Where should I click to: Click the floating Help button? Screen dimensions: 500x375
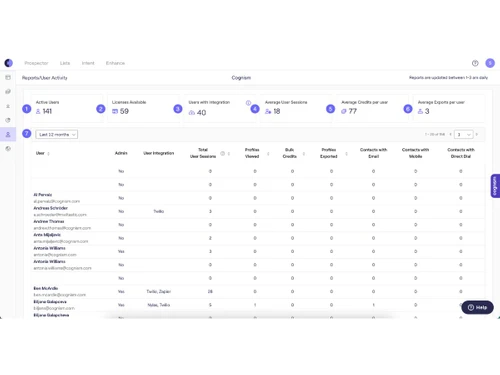(x=477, y=307)
